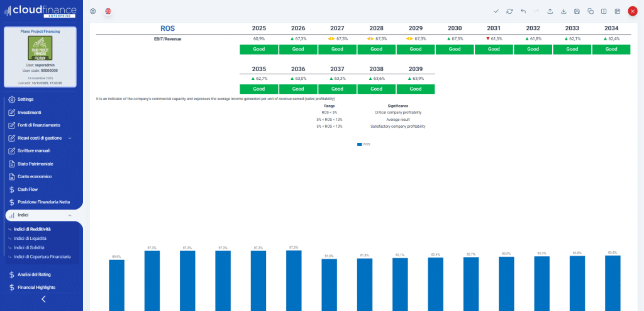Collapse the sidebar with left chevron
The image size is (644, 311).
pyautogui.click(x=43, y=300)
